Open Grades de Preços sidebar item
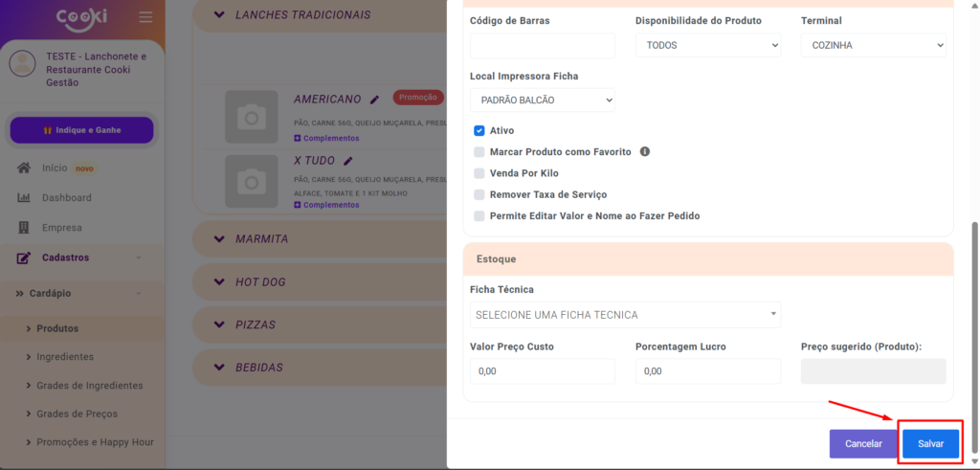The width and height of the screenshot is (980, 470). pos(77,414)
